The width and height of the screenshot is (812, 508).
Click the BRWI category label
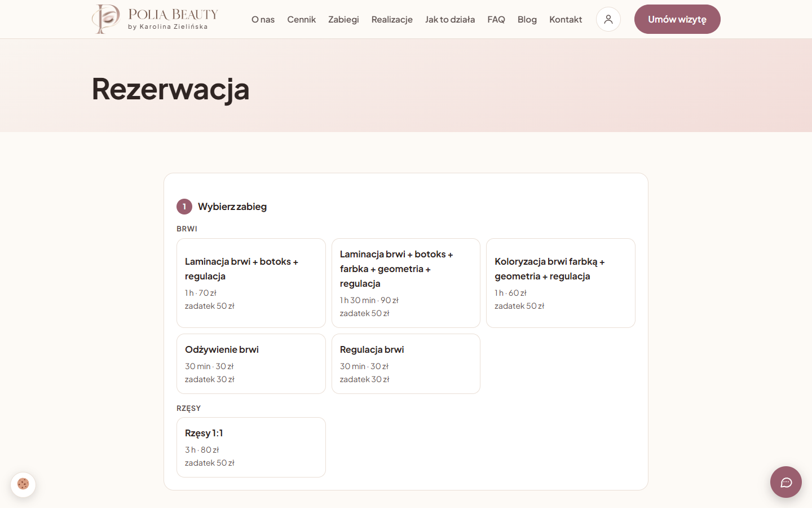187,229
